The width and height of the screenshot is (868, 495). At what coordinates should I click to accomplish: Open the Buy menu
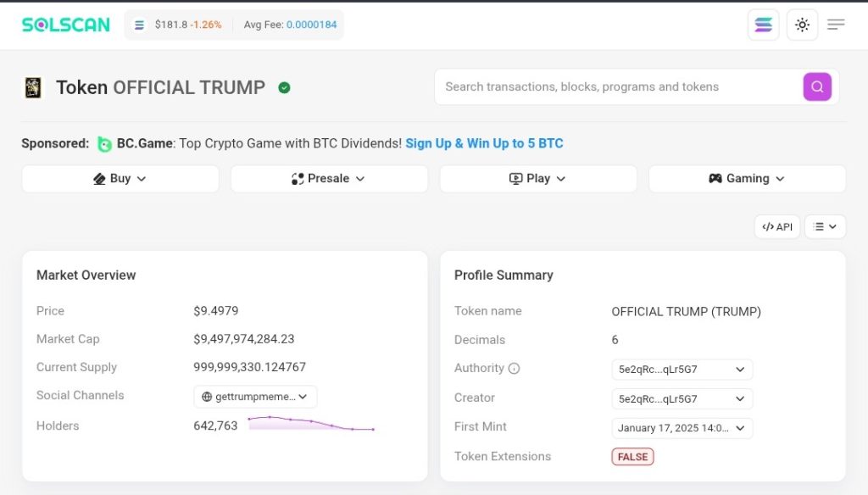(x=120, y=179)
